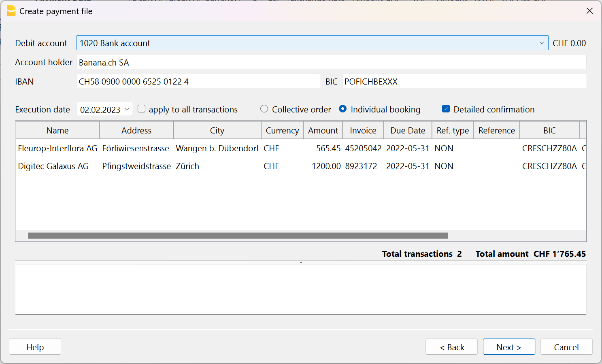Click the IBAN input field
This screenshot has height=364, width=602.
(x=198, y=81)
